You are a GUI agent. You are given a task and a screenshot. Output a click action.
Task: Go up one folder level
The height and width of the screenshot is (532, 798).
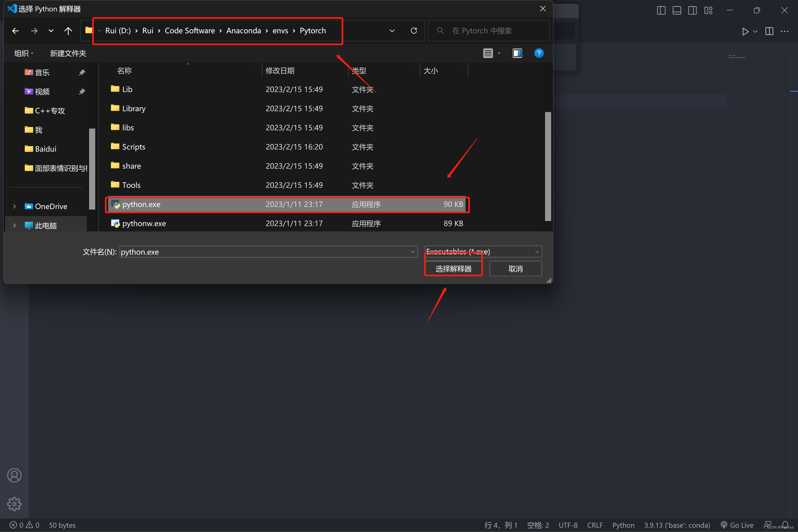point(68,31)
